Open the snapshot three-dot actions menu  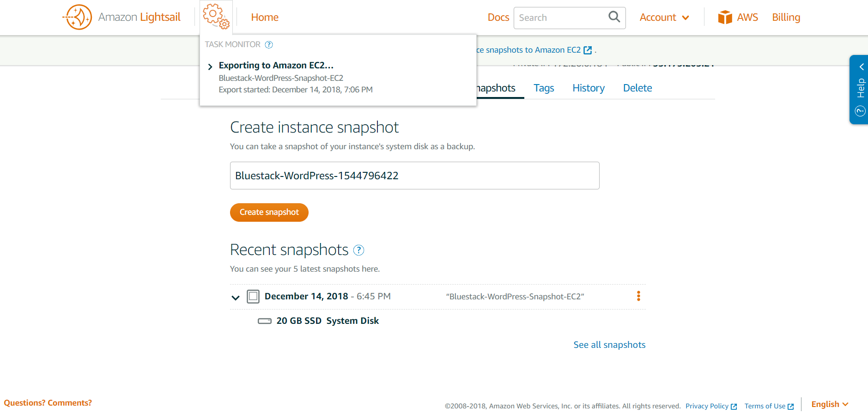(x=638, y=296)
